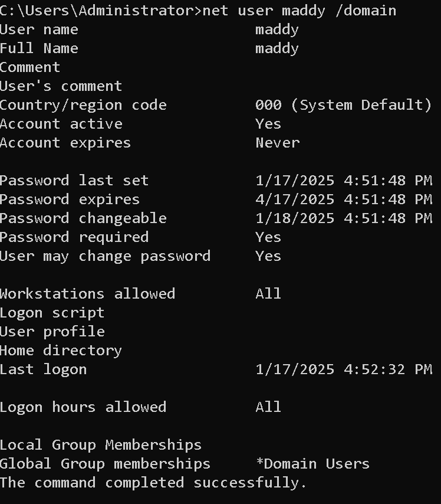Click the Logon hours allowed All value
Screen dimensions: 441x504
coord(268,408)
